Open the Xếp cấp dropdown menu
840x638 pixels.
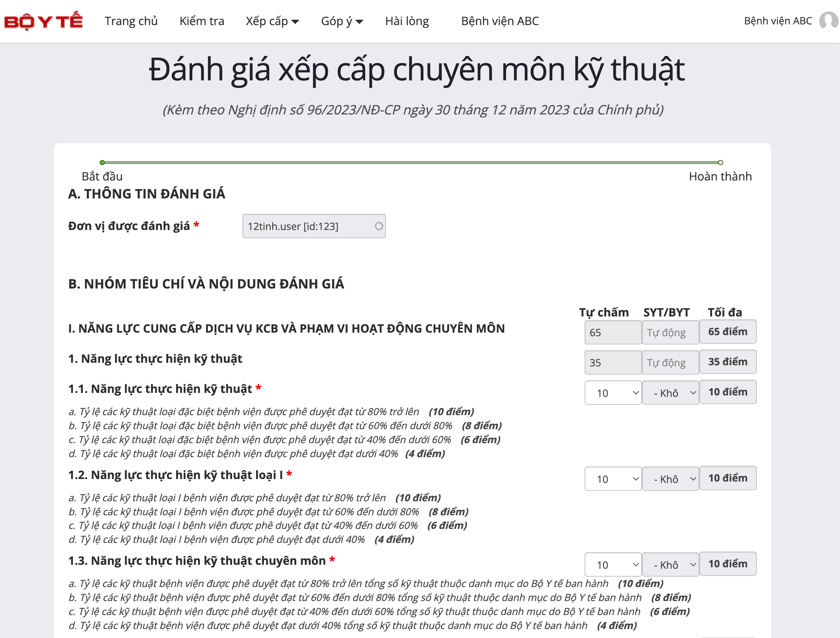(272, 21)
